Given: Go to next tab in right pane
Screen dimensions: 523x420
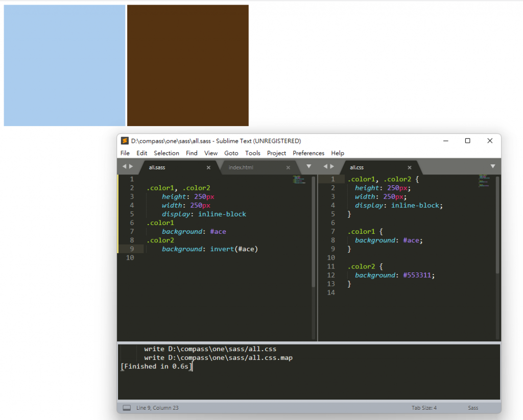Looking at the screenshot, I should 332,166.
